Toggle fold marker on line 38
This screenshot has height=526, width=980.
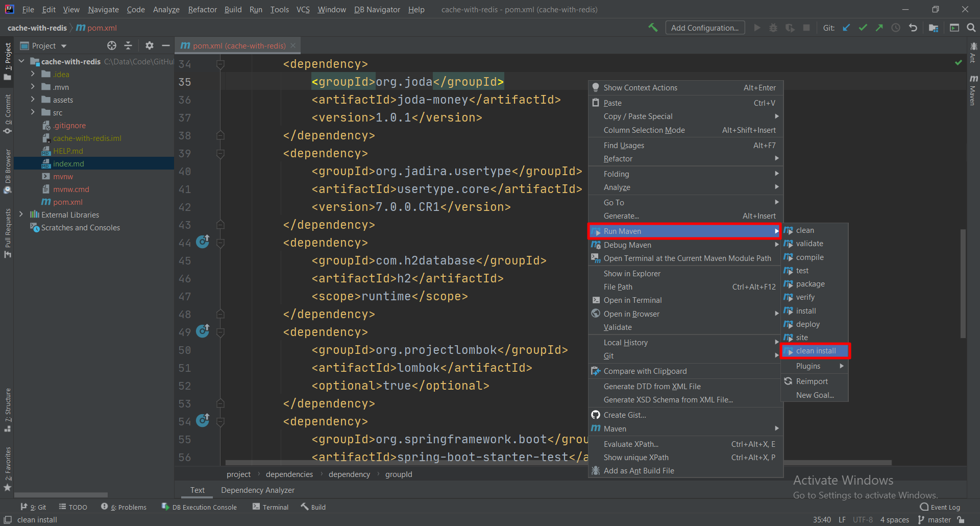pyautogui.click(x=220, y=135)
